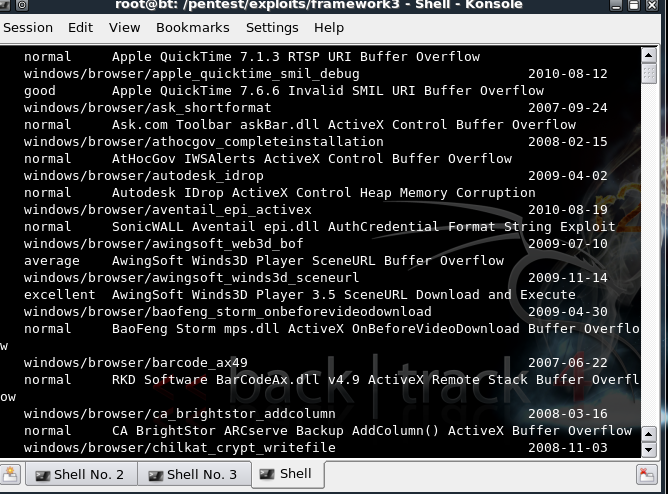The height and width of the screenshot is (494, 668).
Task: Click windows/browser/ask_shortformat module path
Action: point(147,108)
